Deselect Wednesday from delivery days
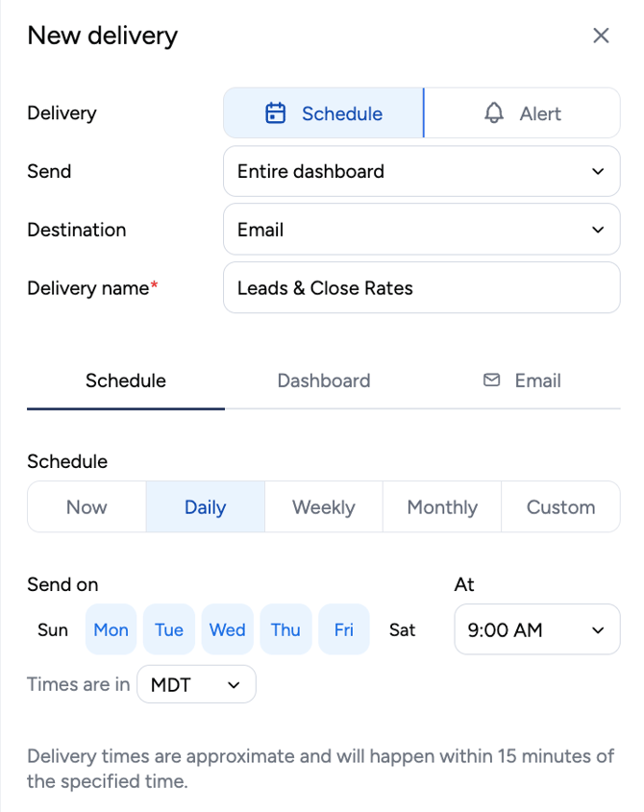Viewport: 644px width, 812px height. point(228,629)
